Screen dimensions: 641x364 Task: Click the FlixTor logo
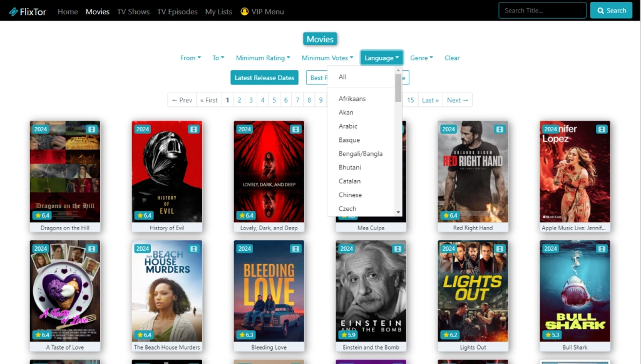click(28, 11)
